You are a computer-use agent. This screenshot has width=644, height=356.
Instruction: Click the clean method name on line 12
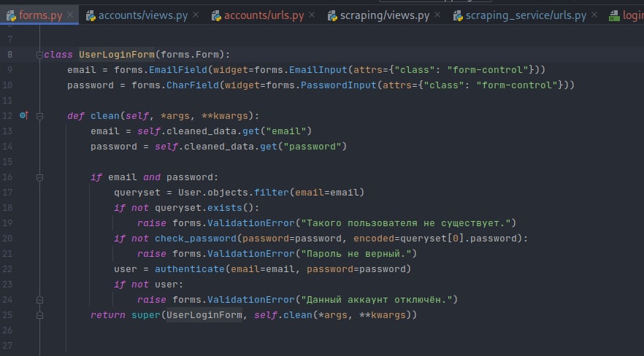coord(105,116)
